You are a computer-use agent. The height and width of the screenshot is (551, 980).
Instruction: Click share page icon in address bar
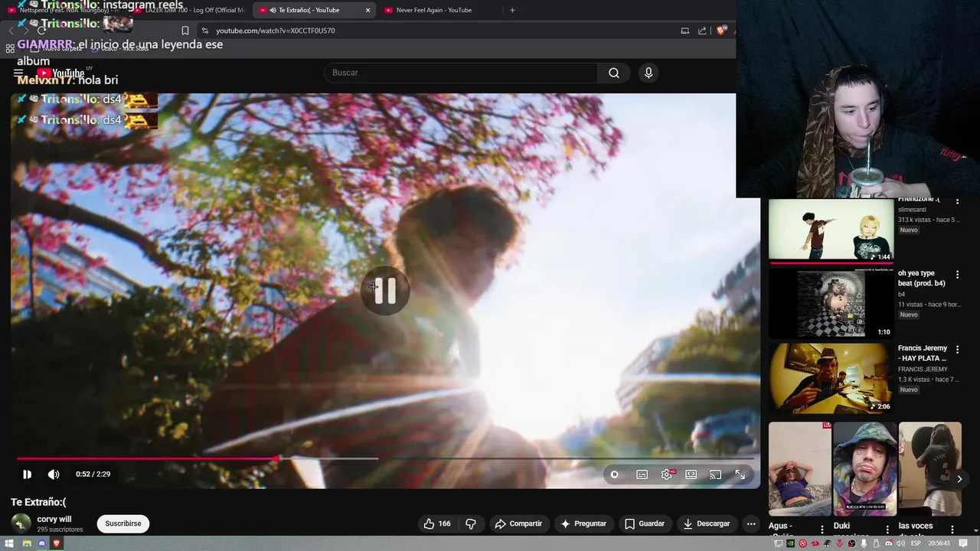pyautogui.click(x=702, y=31)
